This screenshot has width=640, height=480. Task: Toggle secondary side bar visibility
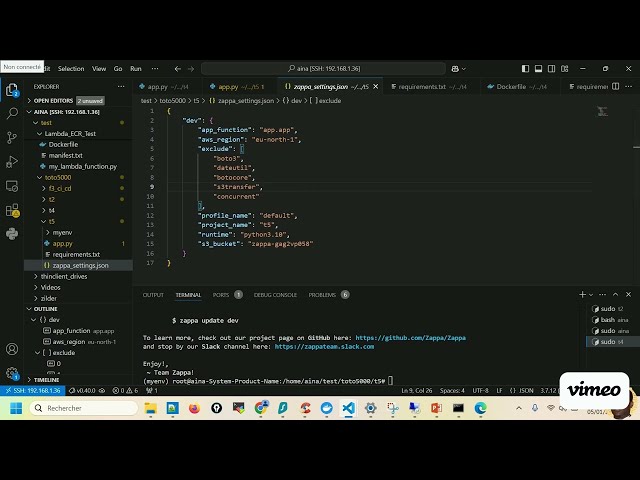click(551, 69)
